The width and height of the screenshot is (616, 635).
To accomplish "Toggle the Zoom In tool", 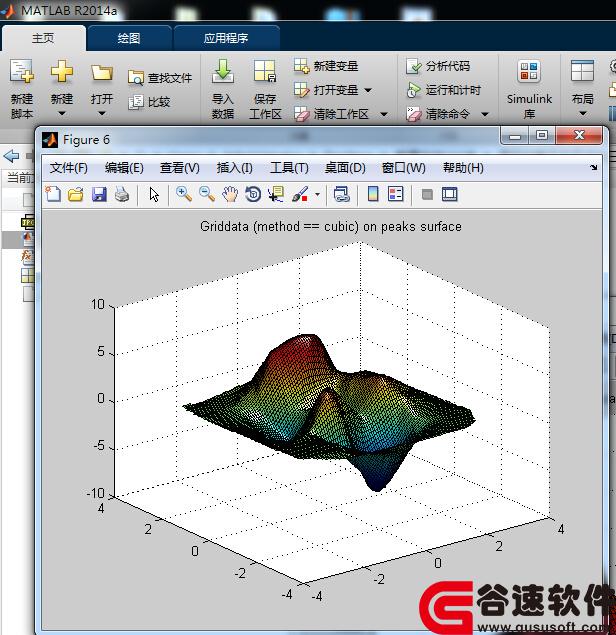I will click(183, 194).
